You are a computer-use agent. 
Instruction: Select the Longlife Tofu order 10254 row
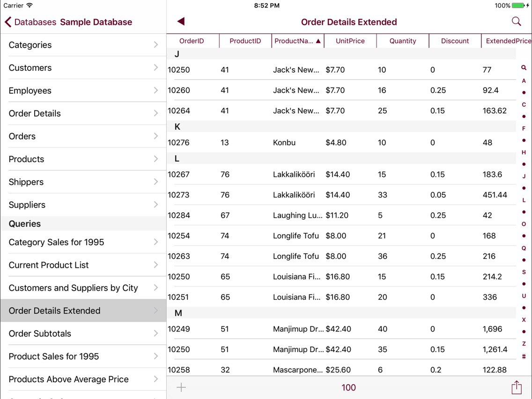point(341,236)
